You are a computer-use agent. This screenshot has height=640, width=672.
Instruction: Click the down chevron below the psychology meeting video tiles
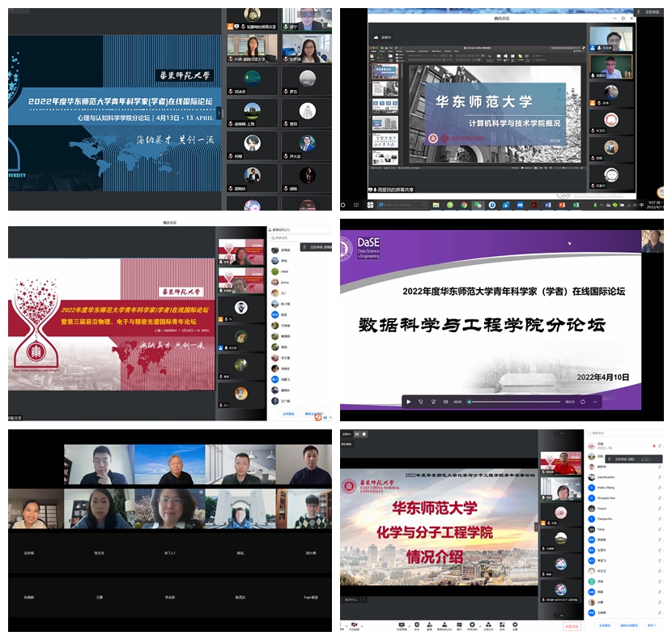308,206
